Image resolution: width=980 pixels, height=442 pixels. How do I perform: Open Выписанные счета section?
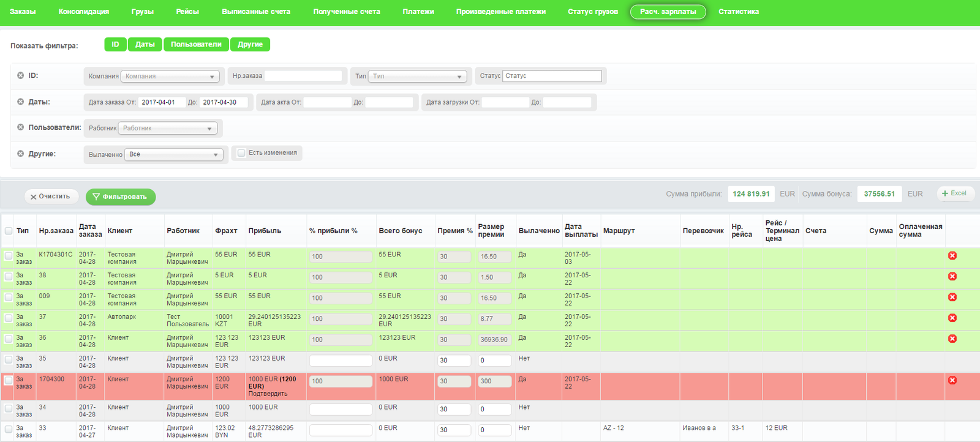pos(256,12)
